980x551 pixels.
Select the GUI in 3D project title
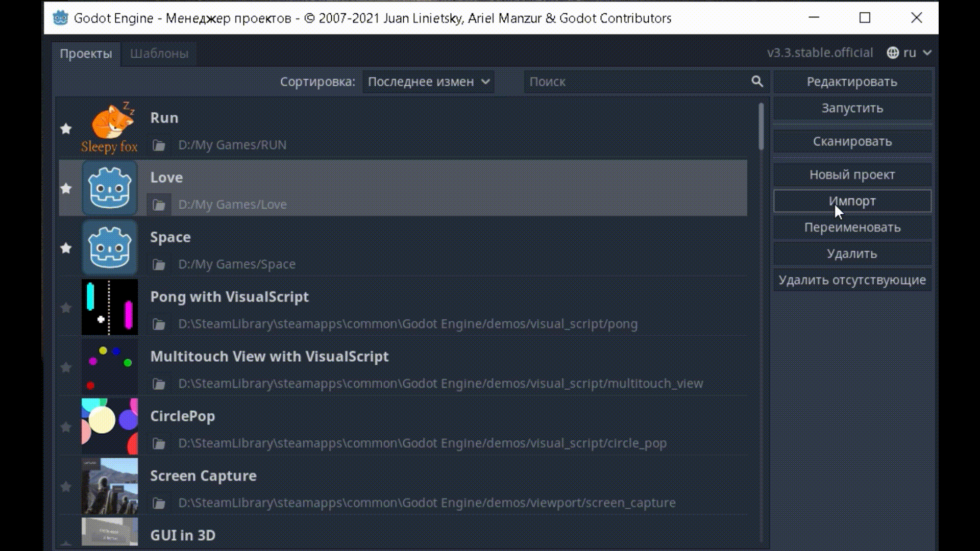coord(183,536)
